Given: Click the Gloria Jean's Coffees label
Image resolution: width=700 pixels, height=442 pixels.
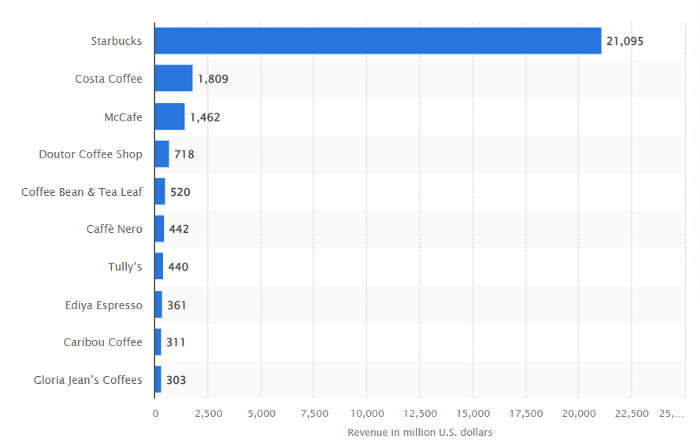Looking at the screenshot, I should coord(88,380).
